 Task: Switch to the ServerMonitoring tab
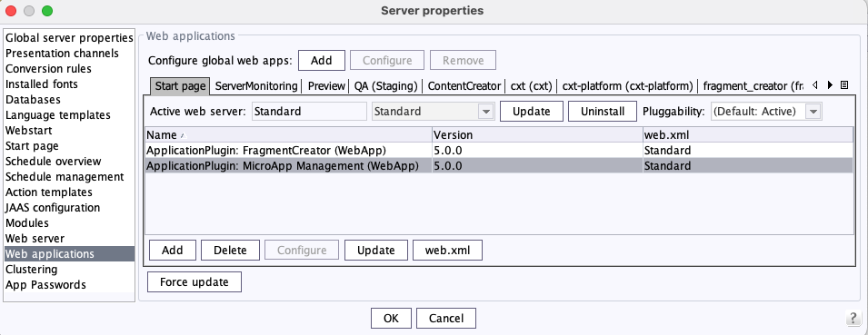tap(256, 86)
